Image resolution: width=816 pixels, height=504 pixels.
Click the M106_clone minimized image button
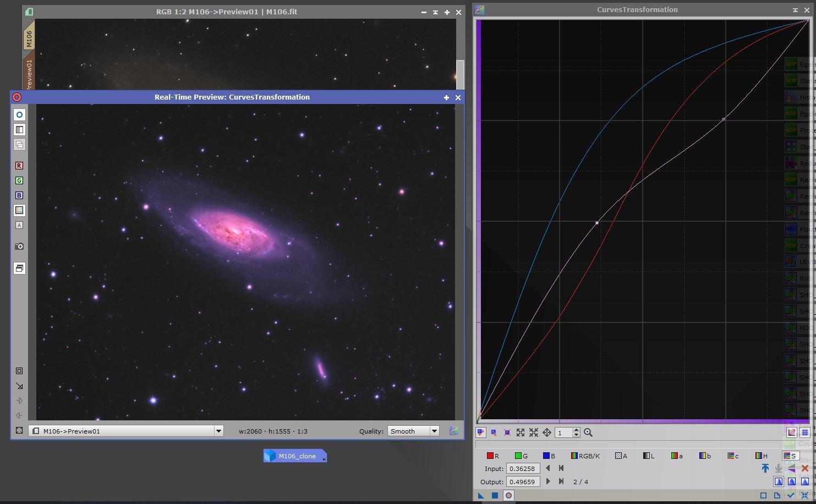click(295, 456)
